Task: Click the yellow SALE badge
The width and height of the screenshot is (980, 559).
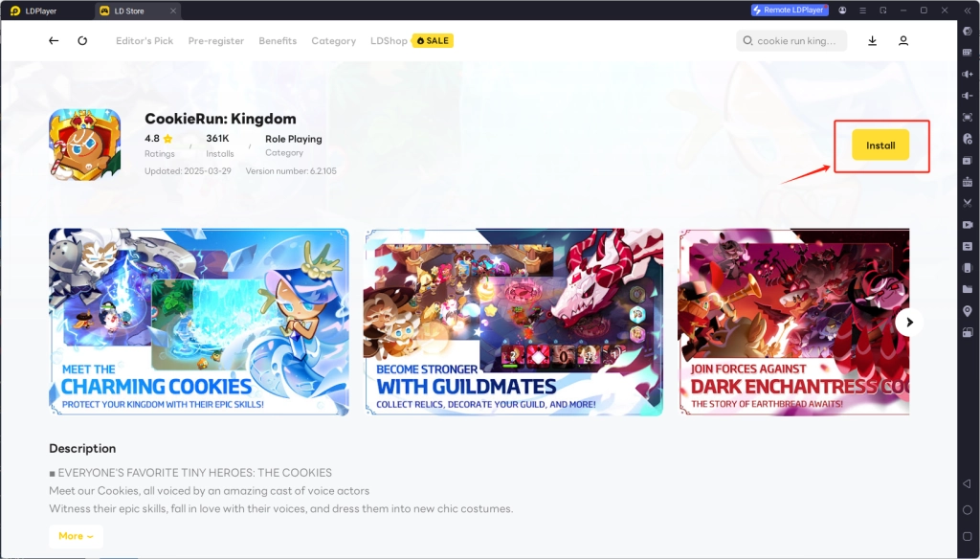Action: 433,40
